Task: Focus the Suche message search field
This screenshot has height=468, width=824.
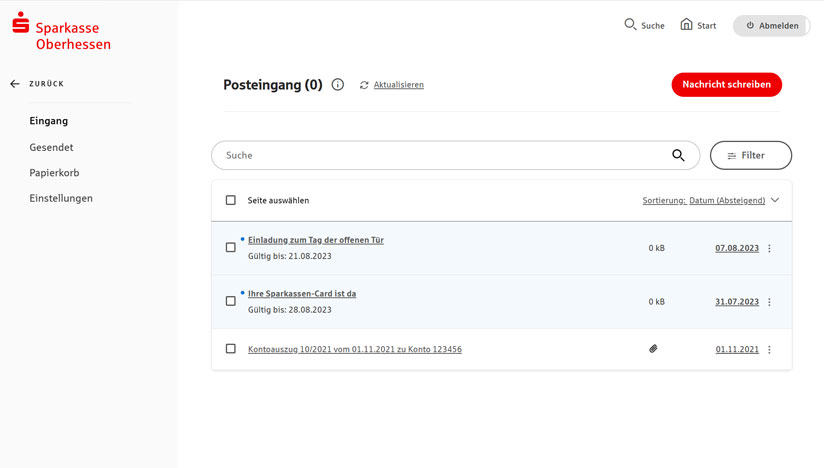Action: point(455,155)
